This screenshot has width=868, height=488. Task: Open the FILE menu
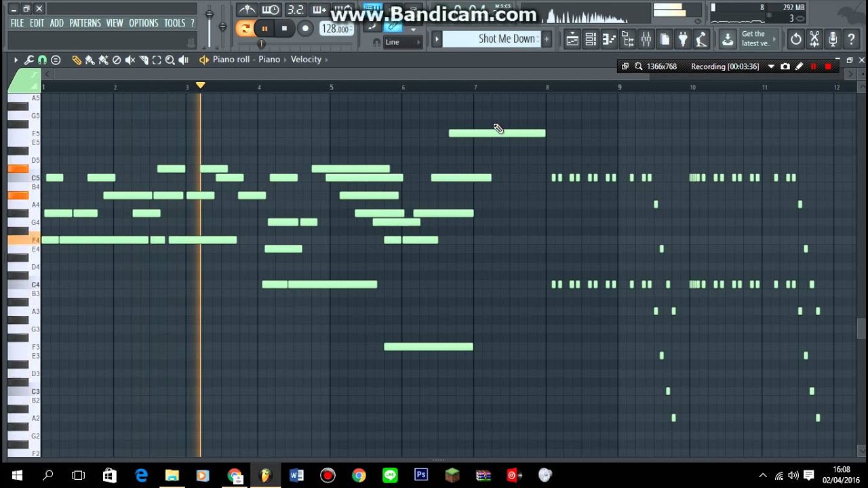[17, 23]
